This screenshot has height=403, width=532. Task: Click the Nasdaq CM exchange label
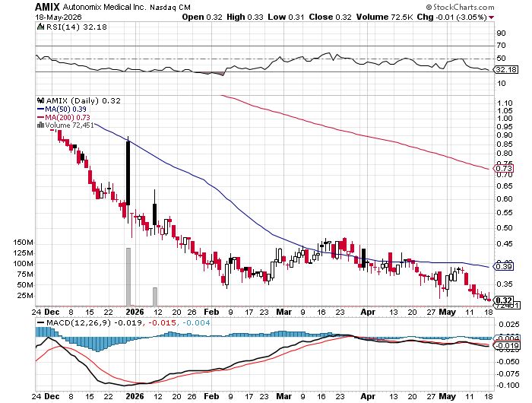coord(170,7)
